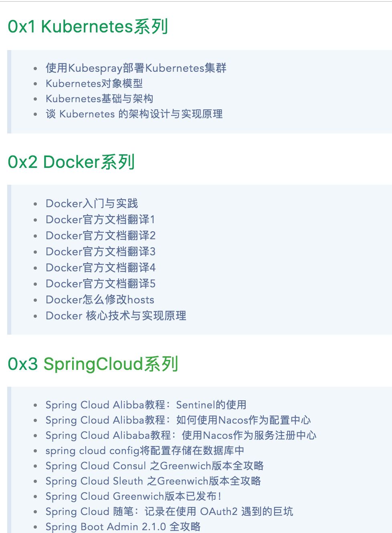Go to Docker官方文档翻译5
This screenshot has height=533, width=392.
point(101,284)
